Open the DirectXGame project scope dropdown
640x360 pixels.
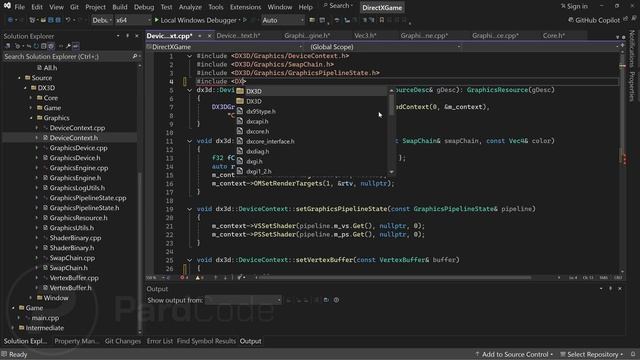pyautogui.click(x=225, y=47)
